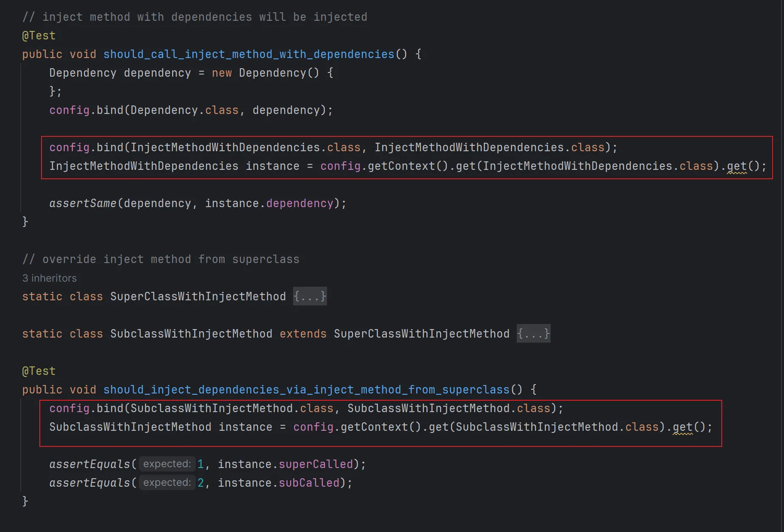The height and width of the screenshot is (532, 784).
Task: Click method name should_call_inject_method_with_dependencies
Action: pos(249,54)
